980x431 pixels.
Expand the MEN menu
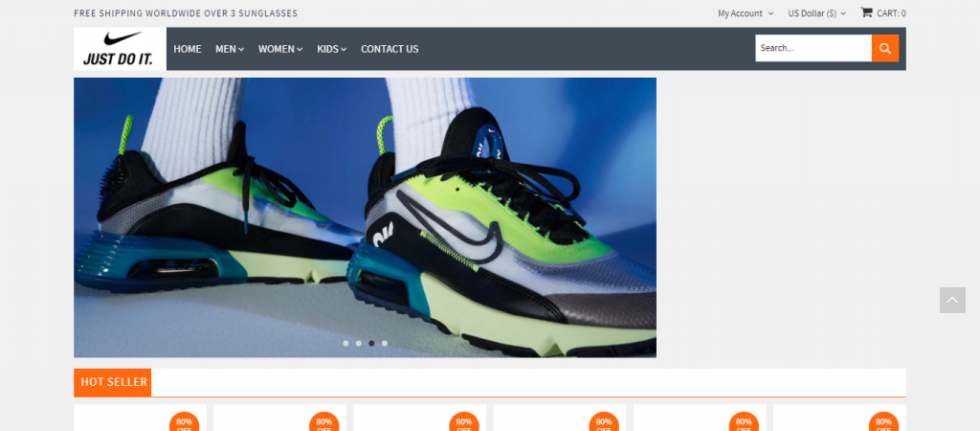coord(230,49)
